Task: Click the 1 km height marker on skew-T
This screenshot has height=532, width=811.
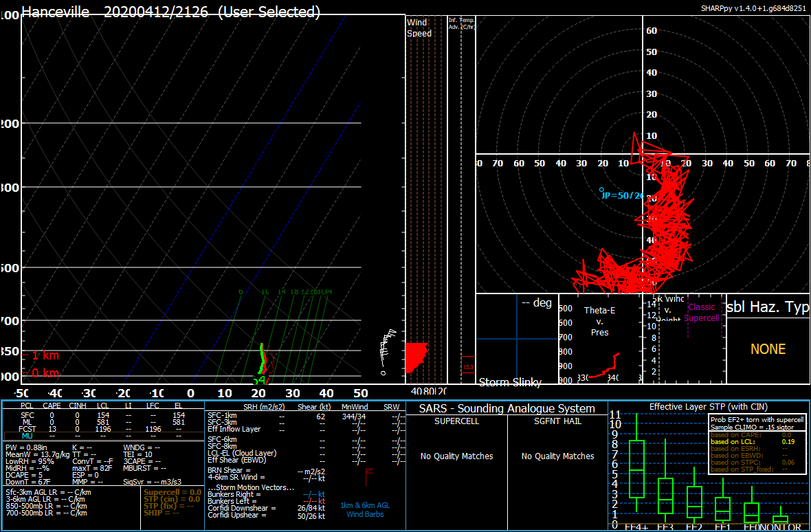Action: point(41,356)
